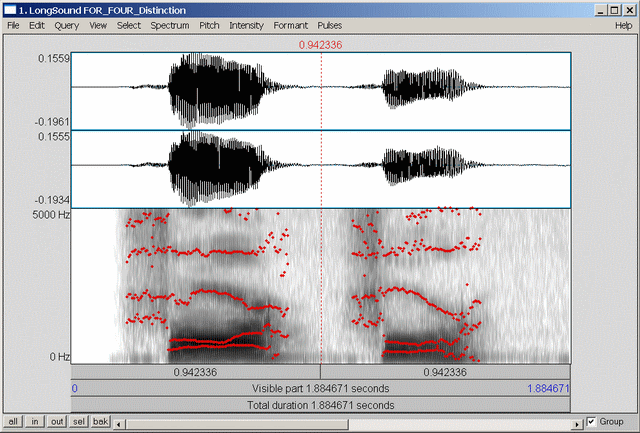The height and width of the screenshot is (433, 640).
Task: Expand the Intensity menu
Action: point(246,24)
